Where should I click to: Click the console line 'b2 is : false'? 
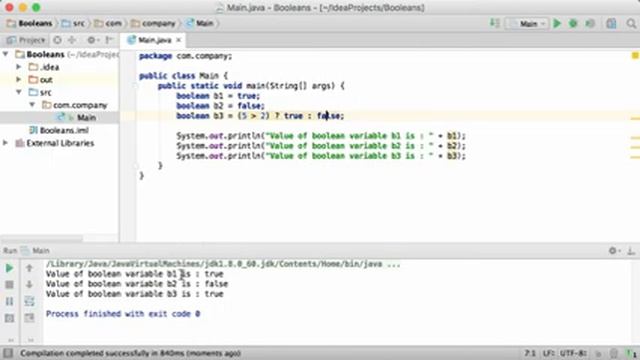[137, 284]
